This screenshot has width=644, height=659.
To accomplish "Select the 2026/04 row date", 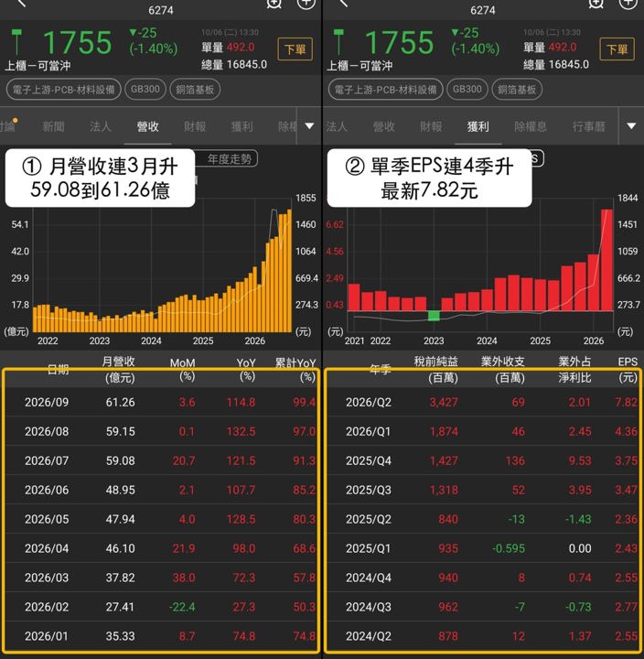I will pos(47,548).
